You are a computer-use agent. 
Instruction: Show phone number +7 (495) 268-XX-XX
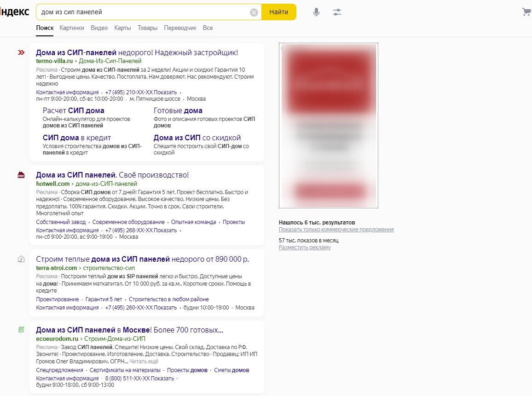(141, 230)
